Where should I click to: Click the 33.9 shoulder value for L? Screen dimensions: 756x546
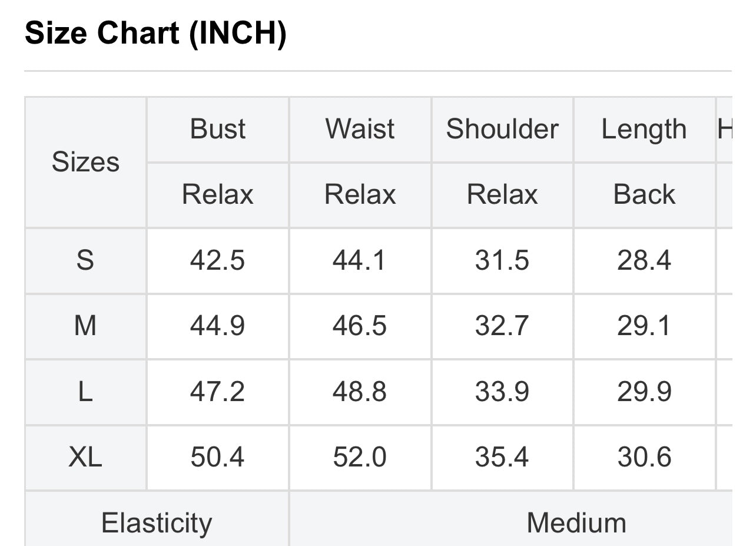pyautogui.click(x=502, y=392)
